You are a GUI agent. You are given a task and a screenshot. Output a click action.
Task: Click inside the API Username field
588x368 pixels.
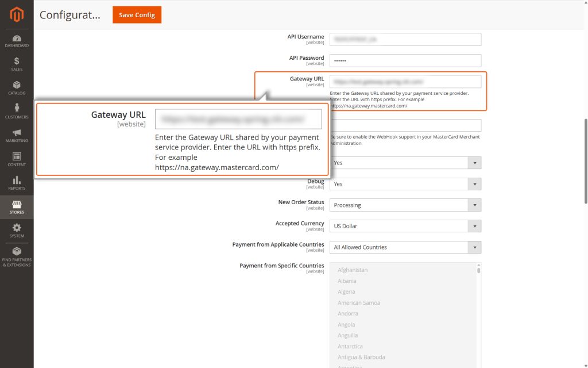pyautogui.click(x=406, y=39)
